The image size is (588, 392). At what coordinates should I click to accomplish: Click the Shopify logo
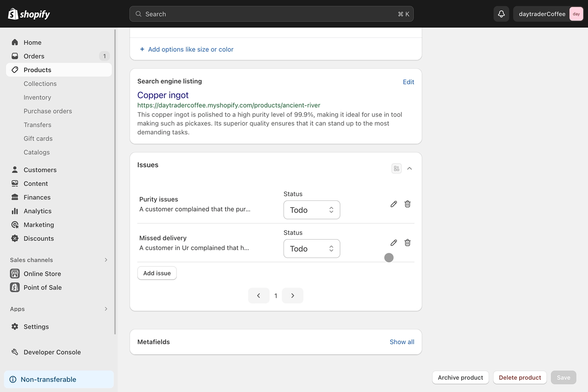[29, 14]
